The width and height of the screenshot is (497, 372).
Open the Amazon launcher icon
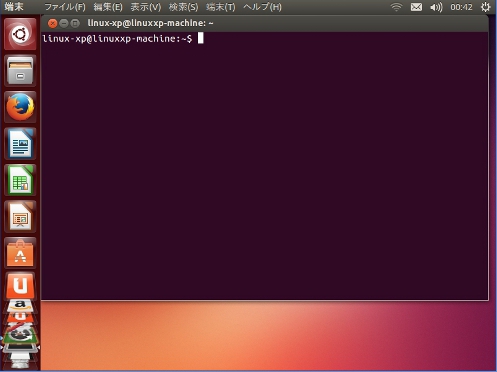coord(20,305)
